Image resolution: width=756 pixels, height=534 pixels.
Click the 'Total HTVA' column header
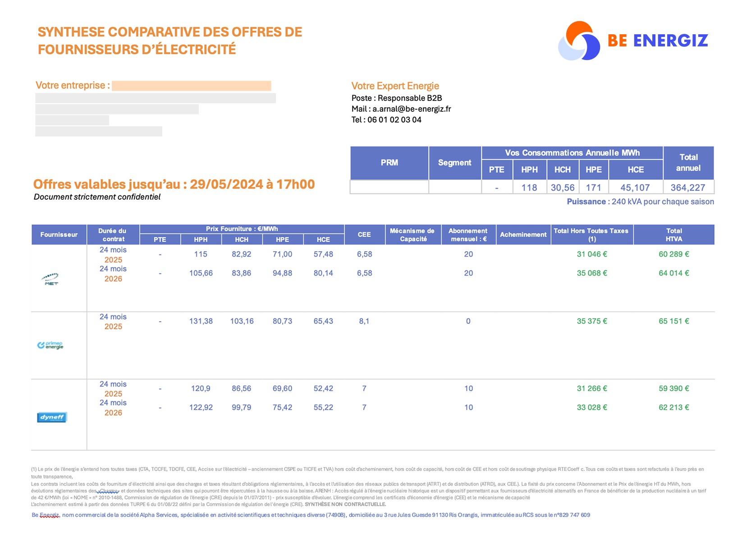coord(674,235)
